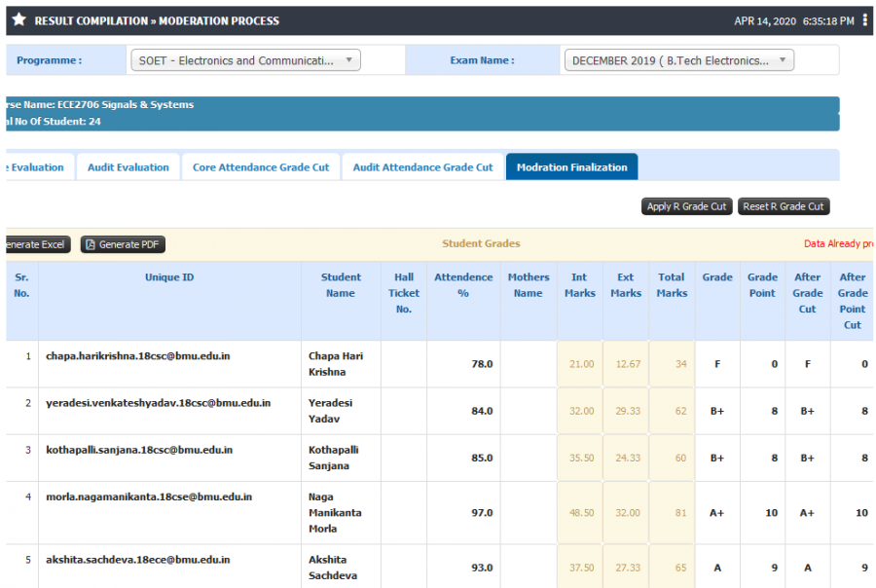Open the Exam Name dropdown
Screen dimensions: 876x588
(679, 60)
